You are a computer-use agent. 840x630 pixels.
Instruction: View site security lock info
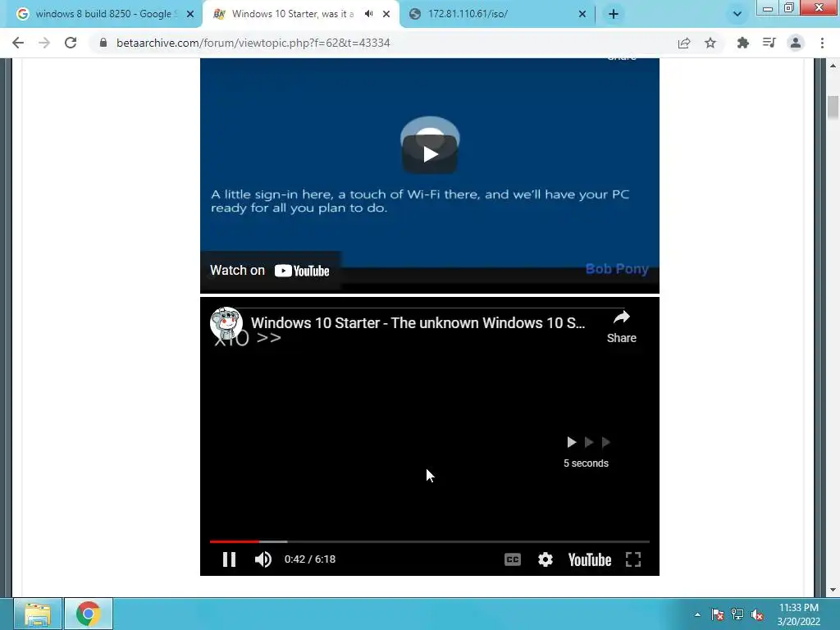(x=103, y=43)
